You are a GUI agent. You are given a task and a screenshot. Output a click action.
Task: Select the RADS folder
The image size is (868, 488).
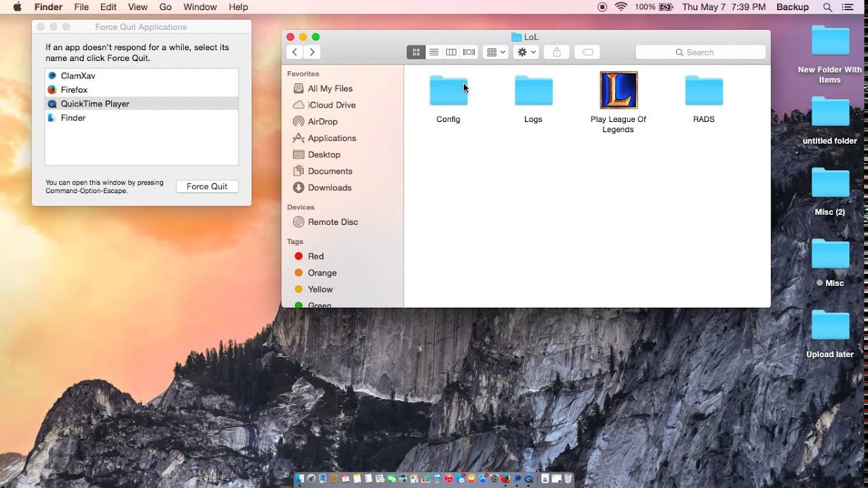coord(704,91)
